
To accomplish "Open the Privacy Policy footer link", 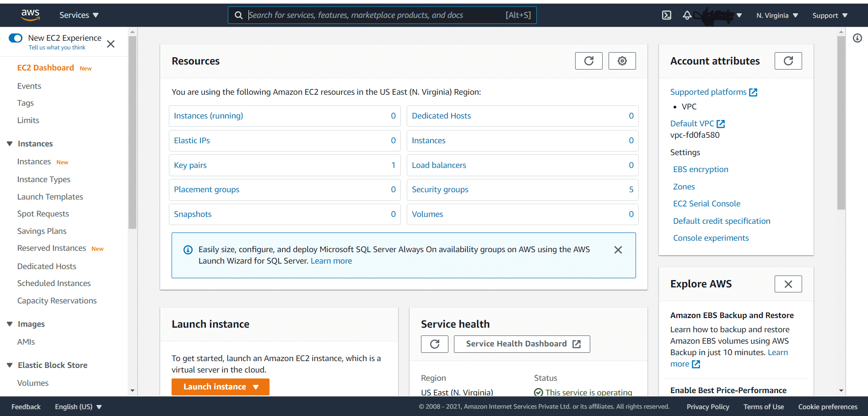I will click(x=708, y=407).
